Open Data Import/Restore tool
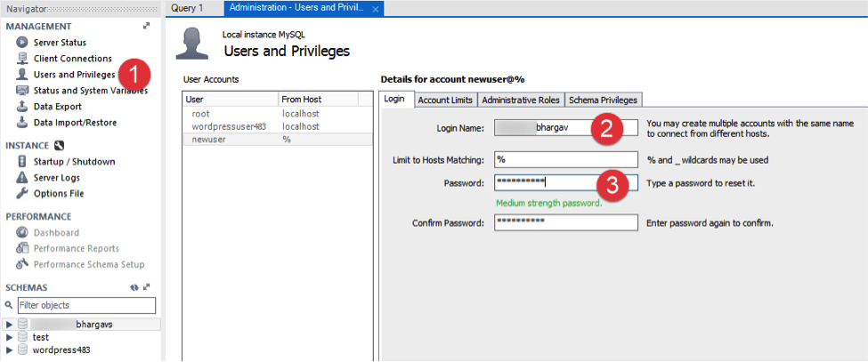Viewport: 868px width, 362px height. 75,123
